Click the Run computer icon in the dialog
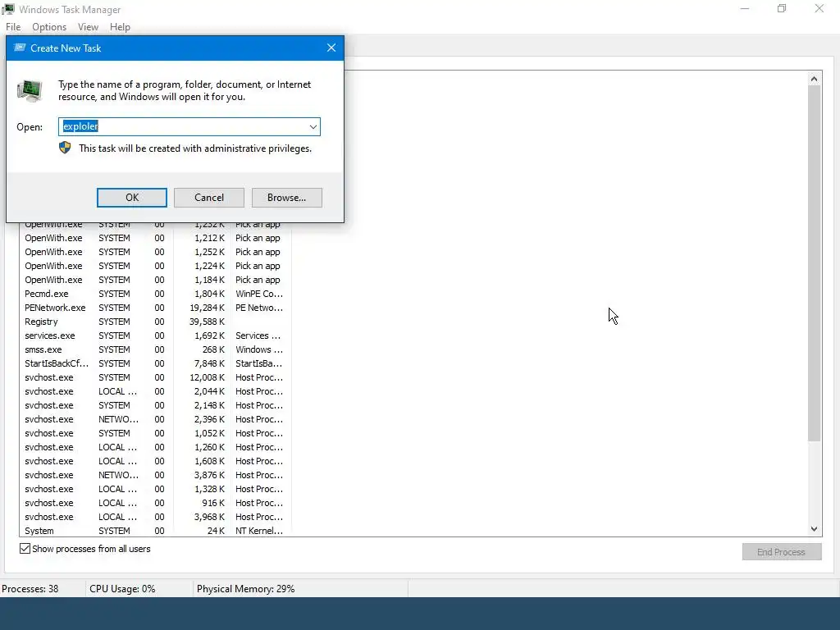840x630 pixels. 30,90
